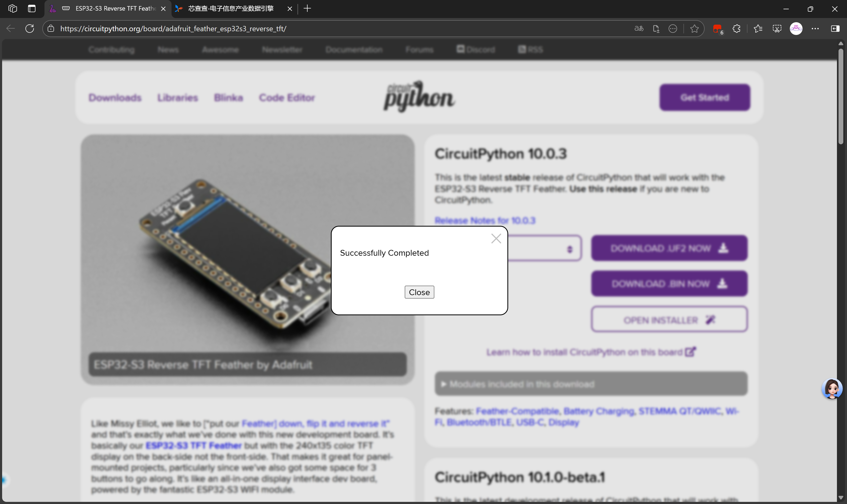Viewport: 847px width, 504px height.
Task: Open the language selector dropdown arrows
Action: [x=570, y=249]
